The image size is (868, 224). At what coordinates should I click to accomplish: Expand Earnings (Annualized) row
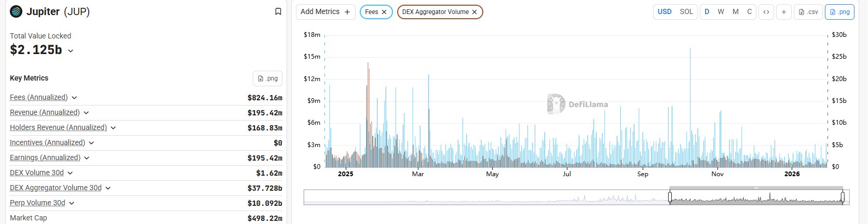(x=87, y=158)
